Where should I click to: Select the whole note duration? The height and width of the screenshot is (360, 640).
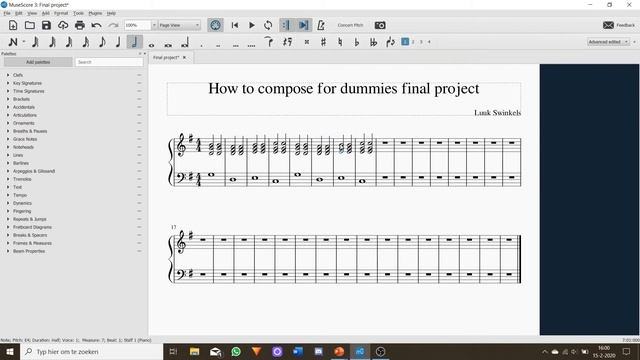click(x=151, y=44)
